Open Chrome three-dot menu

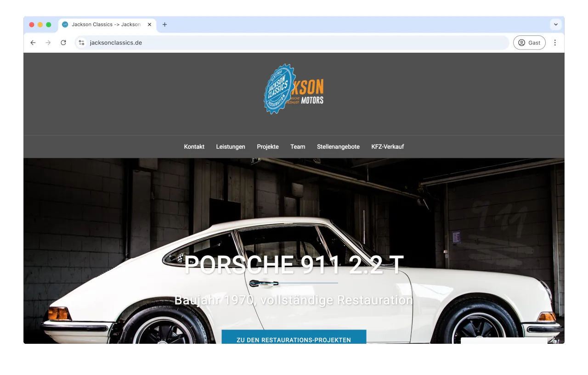(x=555, y=43)
